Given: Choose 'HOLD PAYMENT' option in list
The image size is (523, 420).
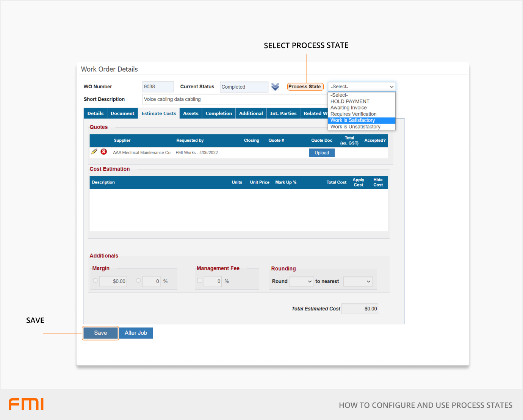Looking at the screenshot, I should click(x=350, y=102).
